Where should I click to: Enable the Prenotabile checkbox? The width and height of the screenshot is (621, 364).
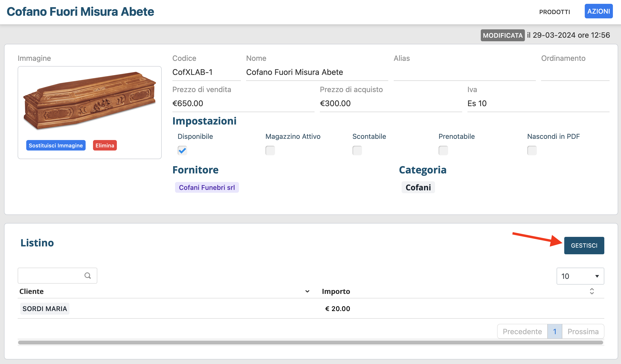pyautogui.click(x=443, y=150)
